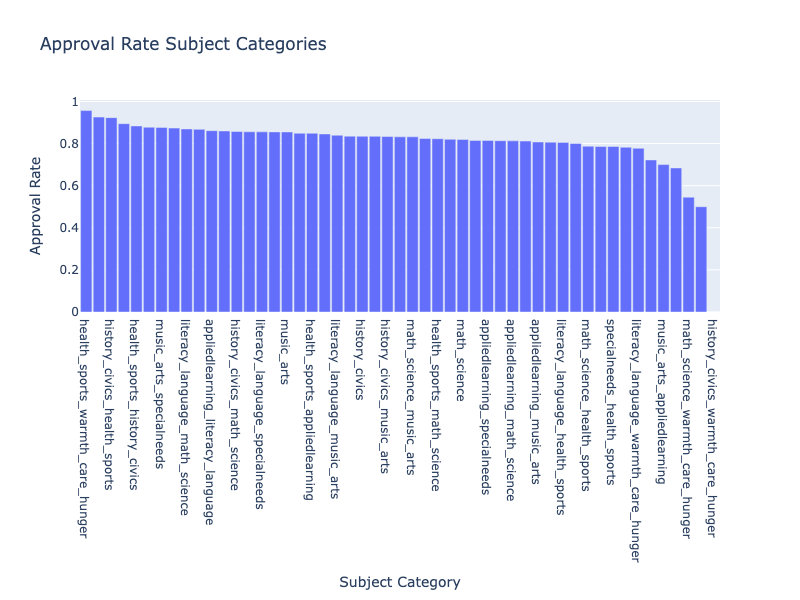Click the 'Approval Rate' y-axis title
Viewport: 800px width, 600px height.
coord(36,206)
